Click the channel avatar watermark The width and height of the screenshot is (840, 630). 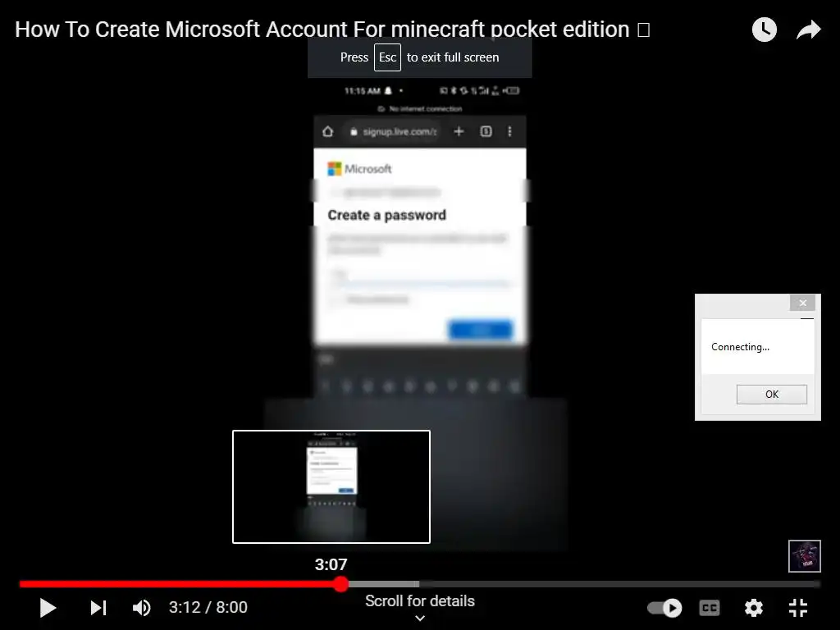pyautogui.click(x=804, y=556)
